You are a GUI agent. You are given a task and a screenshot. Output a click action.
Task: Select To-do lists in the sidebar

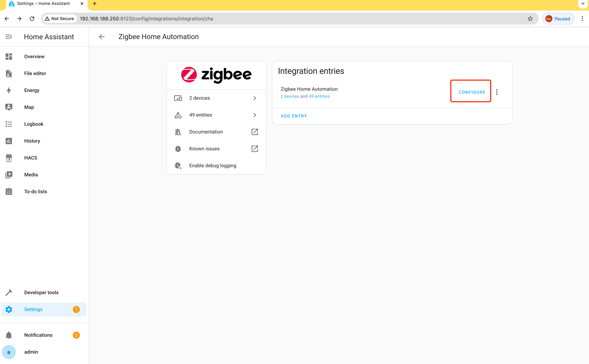[36, 191]
